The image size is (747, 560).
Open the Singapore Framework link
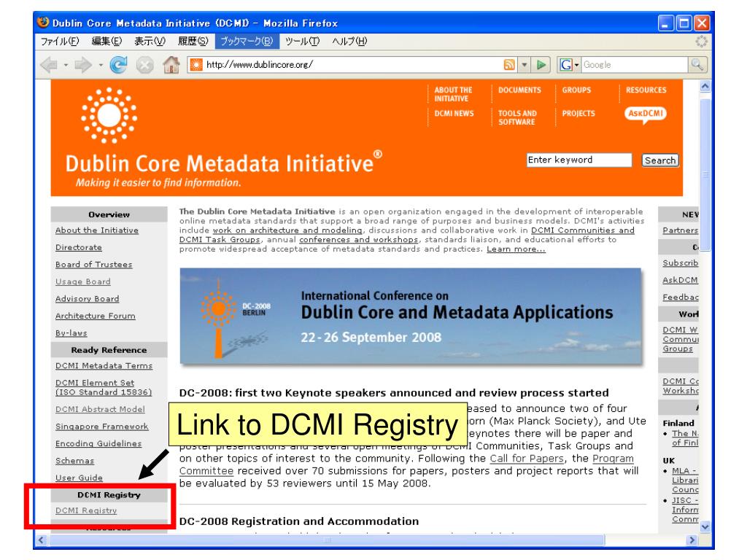[101, 427]
